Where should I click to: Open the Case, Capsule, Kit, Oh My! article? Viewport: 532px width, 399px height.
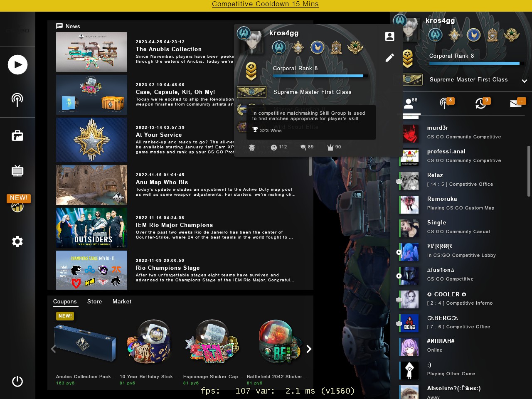point(175,92)
